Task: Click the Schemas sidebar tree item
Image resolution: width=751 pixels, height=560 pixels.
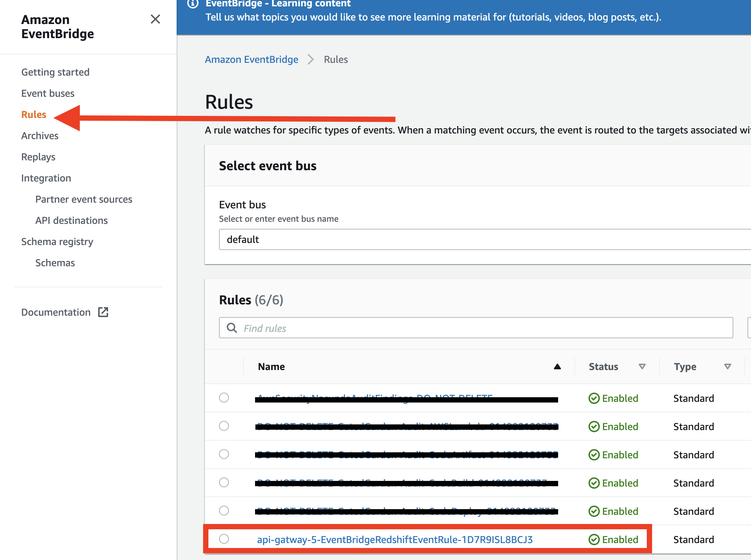Action: click(54, 262)
